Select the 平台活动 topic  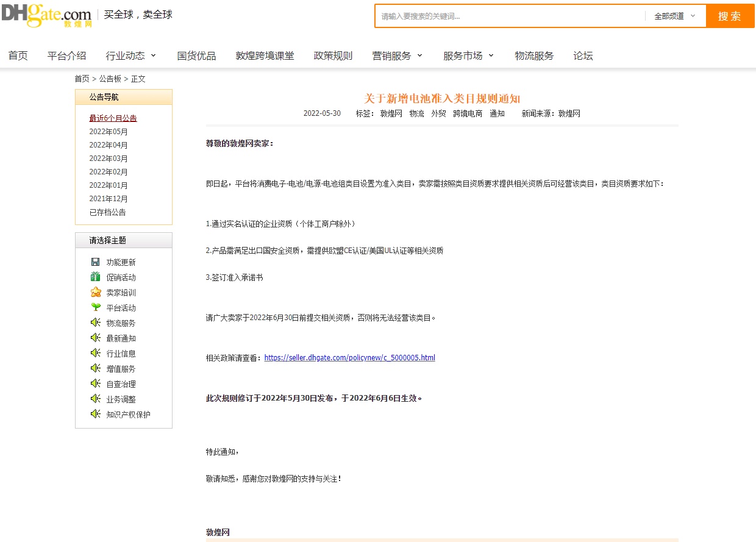(x=121, y=308)
